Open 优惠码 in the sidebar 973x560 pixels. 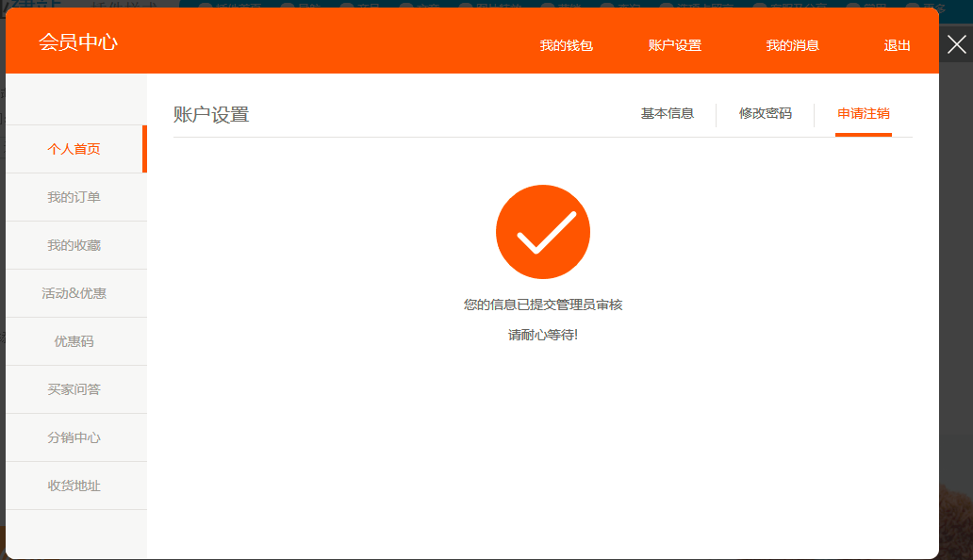tap(74, 341)
